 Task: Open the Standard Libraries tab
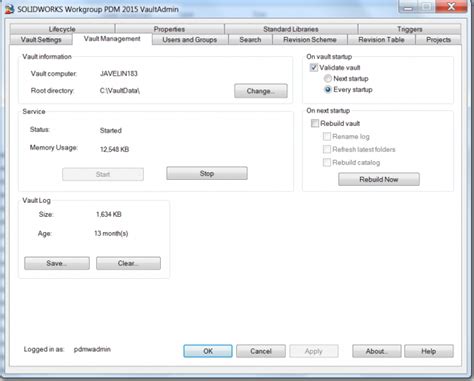tap(291, 29)
